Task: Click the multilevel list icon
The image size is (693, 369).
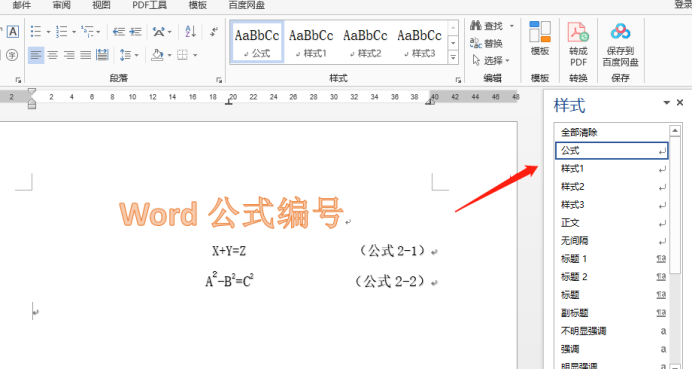Action: point(88,31)
